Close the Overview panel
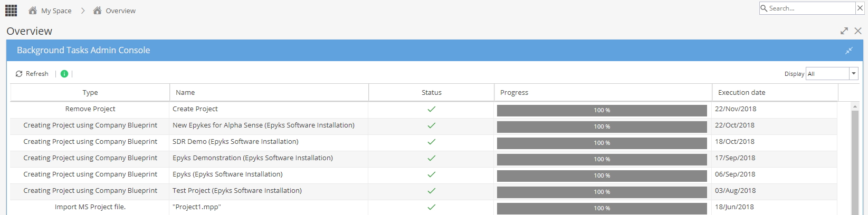This screenshot has height=215, width=868. coord(858,31)
